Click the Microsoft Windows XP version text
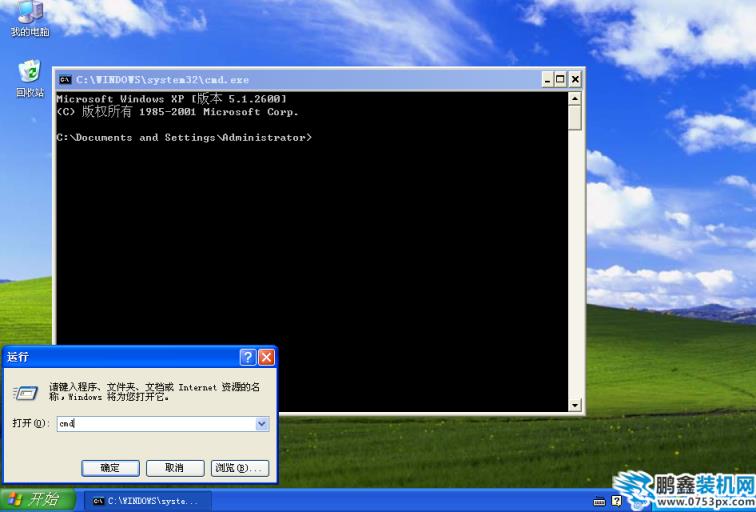The image size is (756, 512). pos(172,99)
